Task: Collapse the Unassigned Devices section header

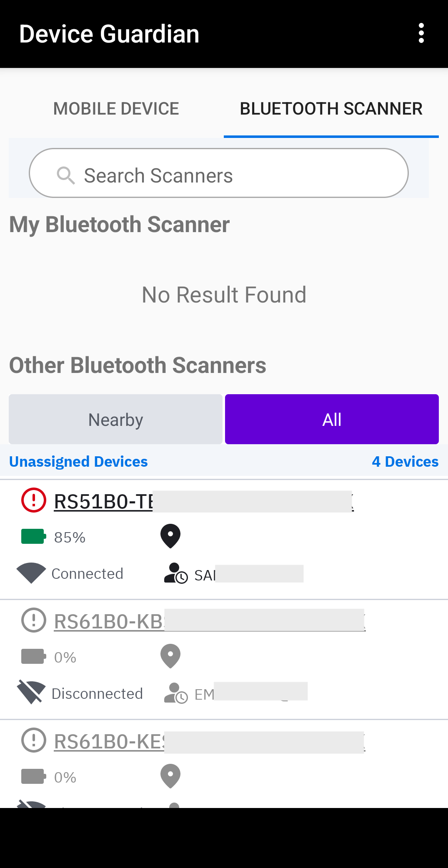Action: pyautogui.click(x=78, y=462)
